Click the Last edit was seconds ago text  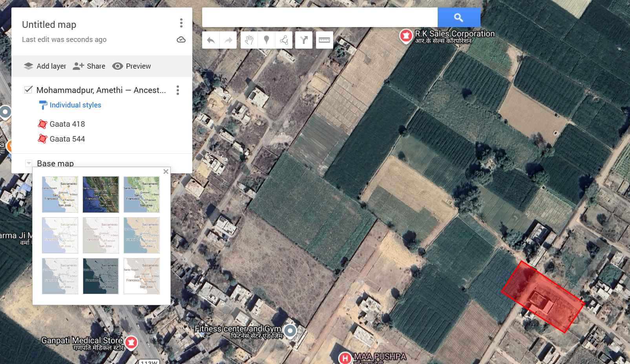64,40
